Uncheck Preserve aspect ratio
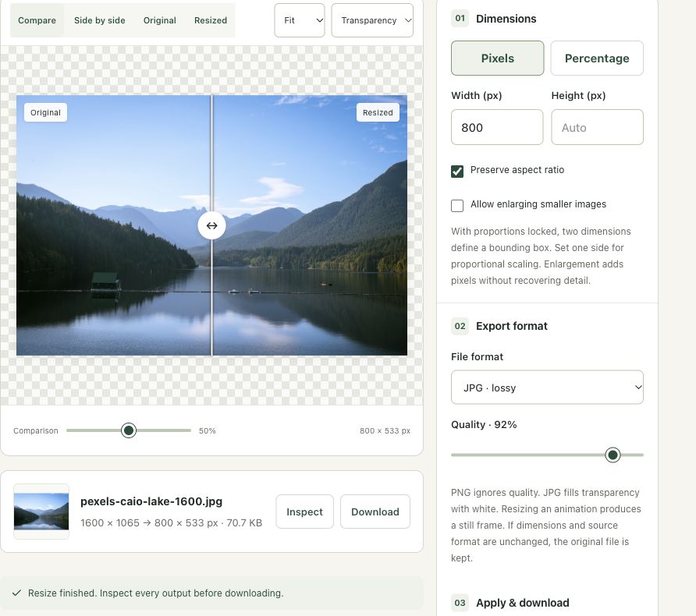Viewport: 696px width, 616px height. click(x=457, y=172)
